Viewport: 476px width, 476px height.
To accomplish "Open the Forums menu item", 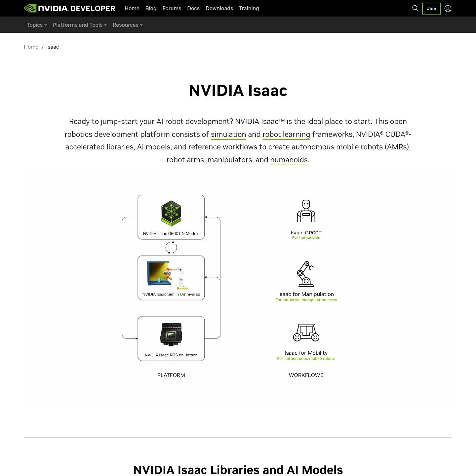I will click(x=172, y=8).
